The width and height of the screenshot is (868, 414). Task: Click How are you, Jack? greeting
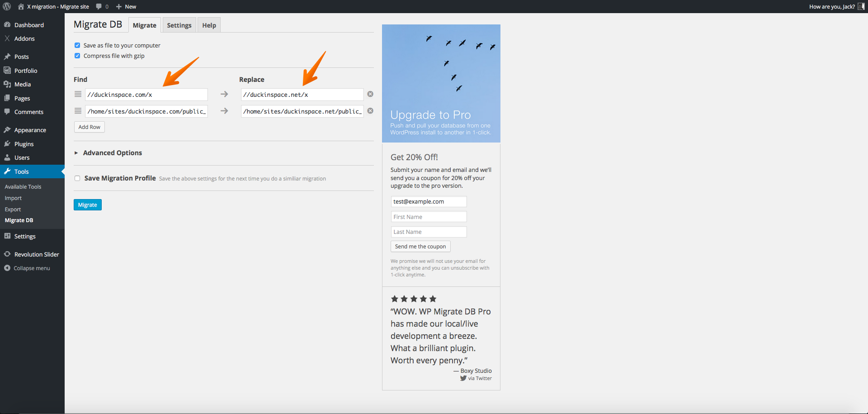coord(832,6)
